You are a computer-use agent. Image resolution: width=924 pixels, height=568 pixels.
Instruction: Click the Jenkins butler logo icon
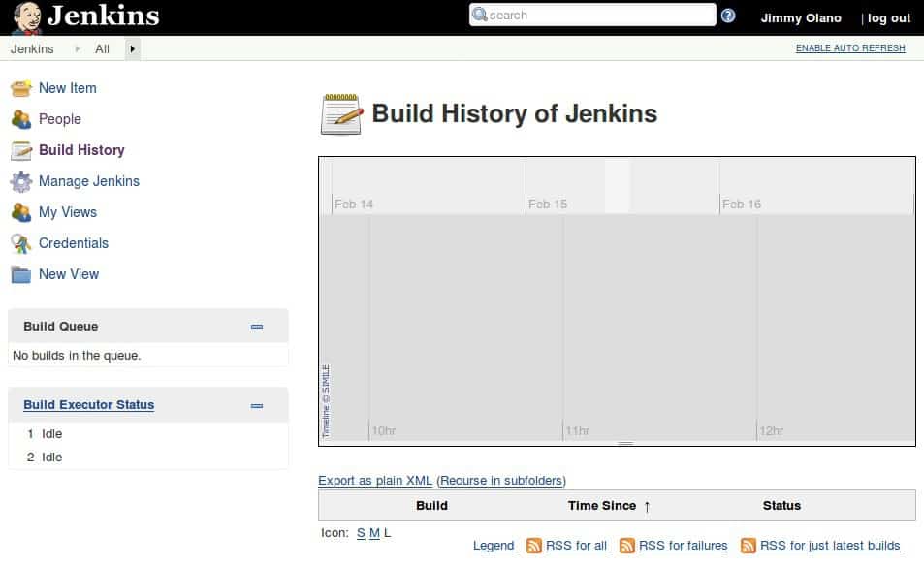click(x=27, y=17)
